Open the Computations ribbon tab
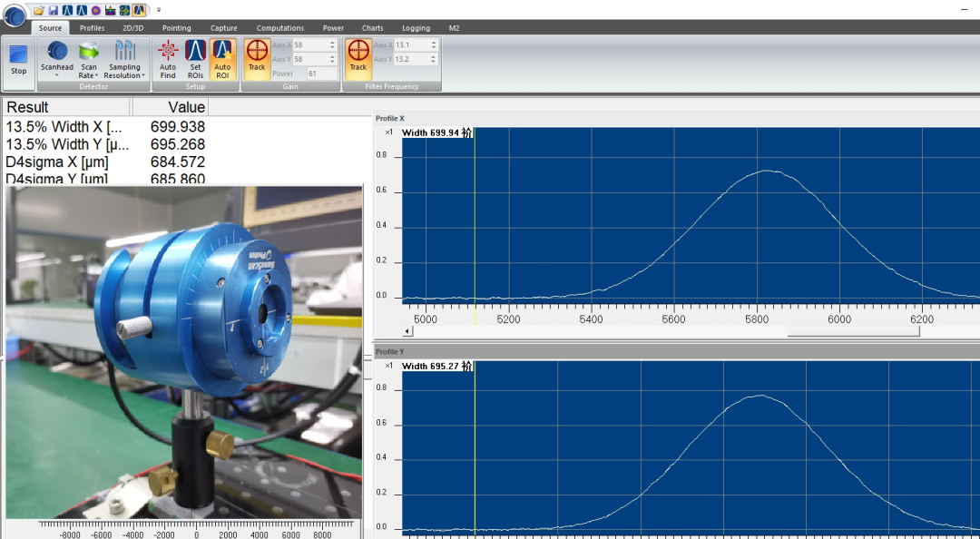 pyautogui.click(x=279, y=28)
